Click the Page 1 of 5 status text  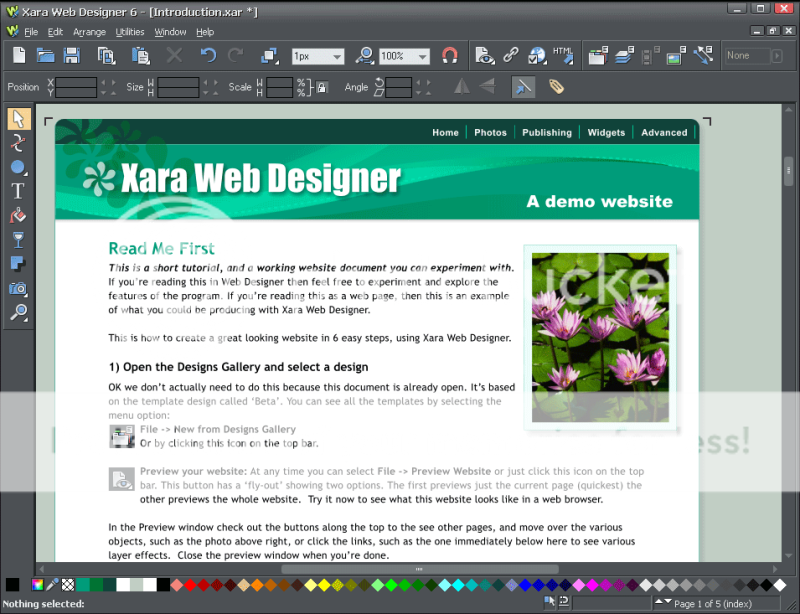tap(713, 604)
